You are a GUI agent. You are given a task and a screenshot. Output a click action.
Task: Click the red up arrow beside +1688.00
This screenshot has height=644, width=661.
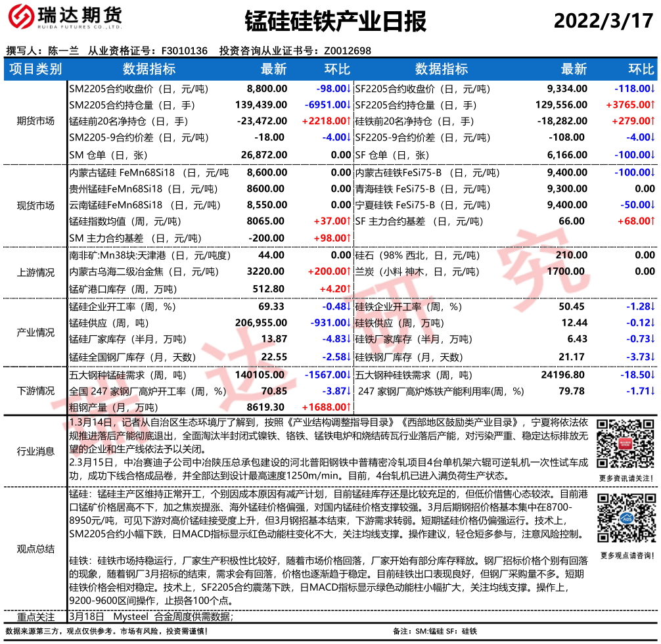[348, 407]
